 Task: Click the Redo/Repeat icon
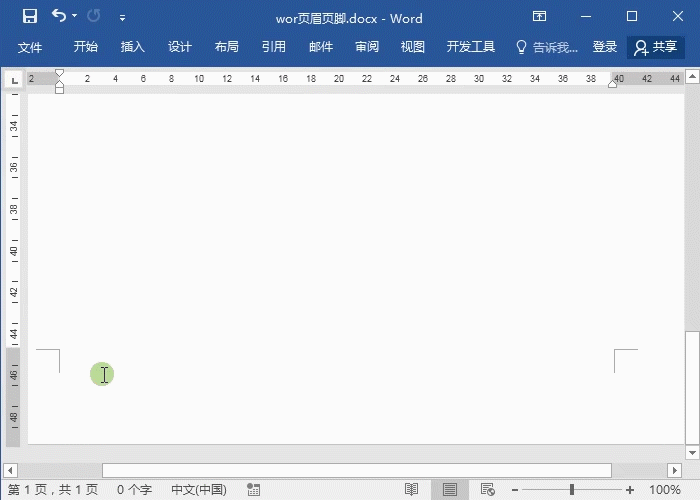tap(94, 16)
